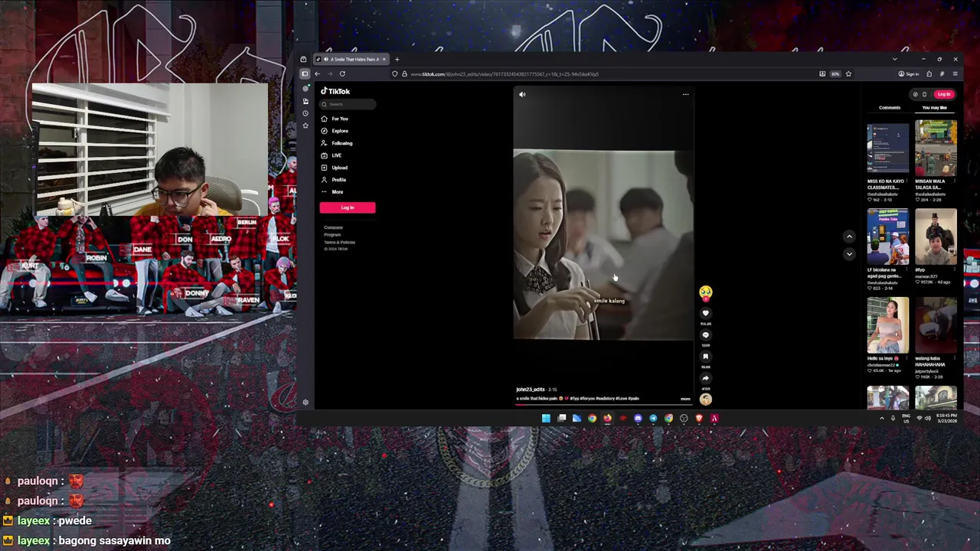Open the creator's crying-emoji avatar beside the video
980x551 pixels.
(705, 292)
